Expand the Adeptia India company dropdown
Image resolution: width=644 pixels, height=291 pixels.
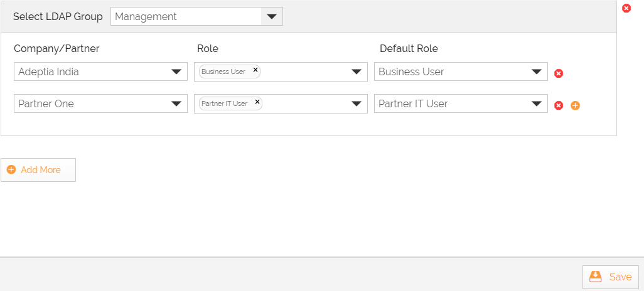(x=177, y=72)
